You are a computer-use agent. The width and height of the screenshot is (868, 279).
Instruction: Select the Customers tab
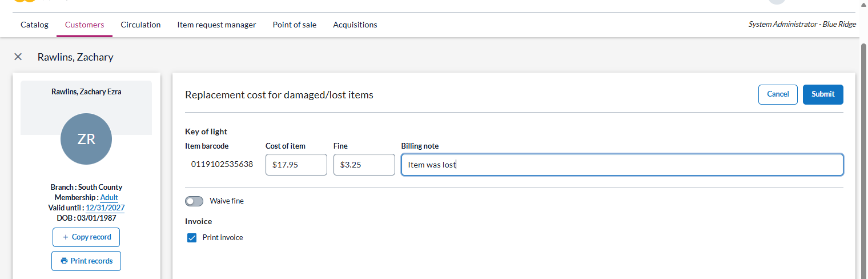85,25
